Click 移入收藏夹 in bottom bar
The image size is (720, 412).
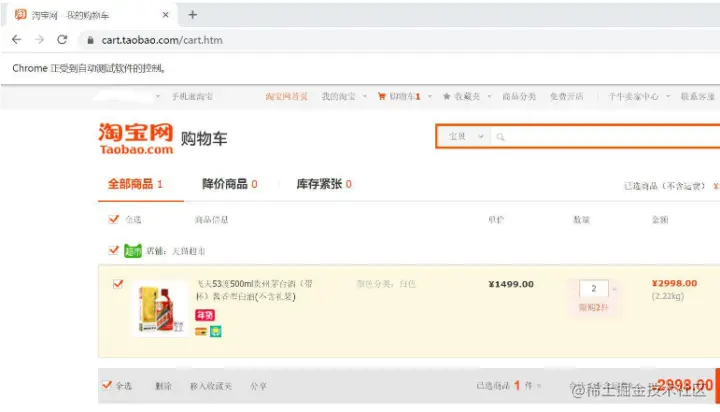point(211,386)
